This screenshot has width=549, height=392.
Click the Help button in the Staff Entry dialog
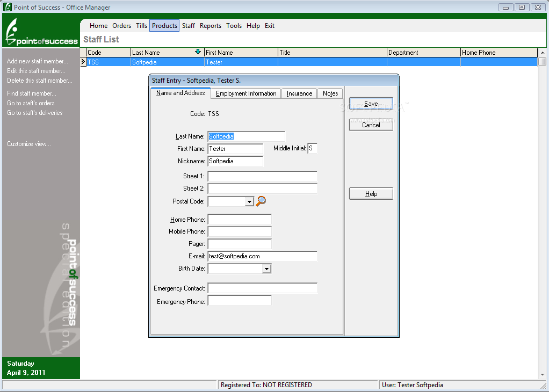[x=371, y=193]
